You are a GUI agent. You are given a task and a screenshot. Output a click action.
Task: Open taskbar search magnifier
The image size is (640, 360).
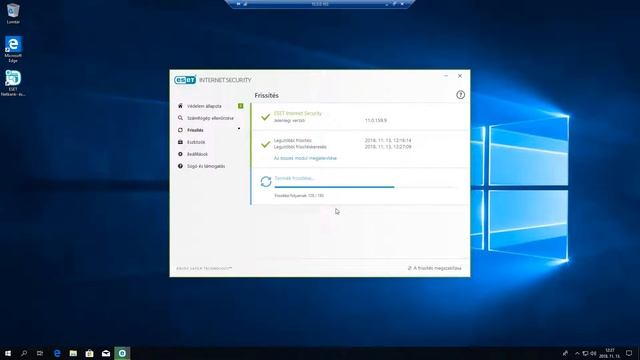[24, 353]
